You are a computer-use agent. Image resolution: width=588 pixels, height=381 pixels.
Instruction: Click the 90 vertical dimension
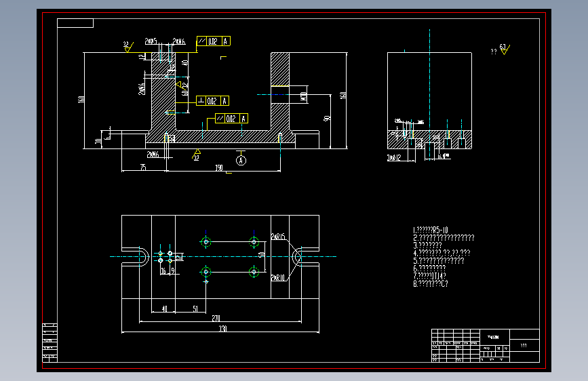pos(327,119)
